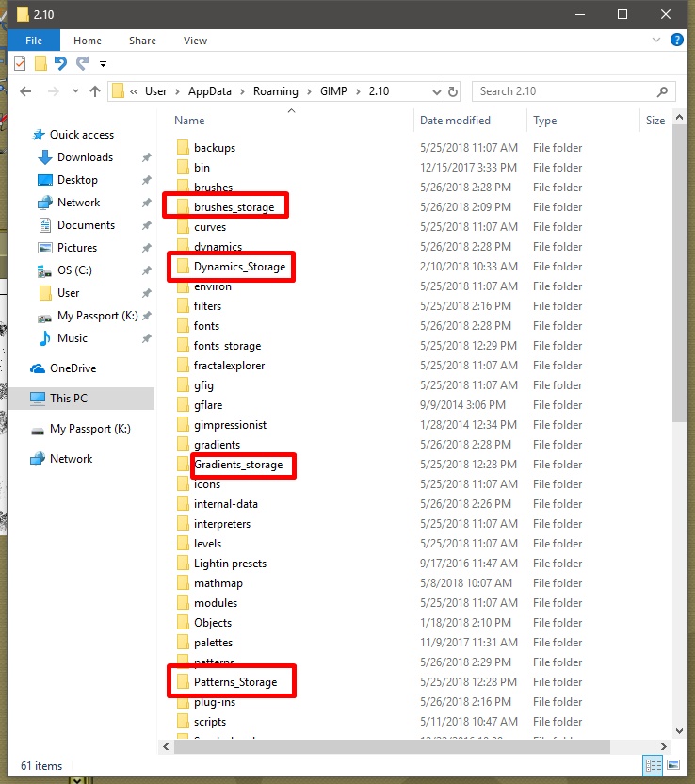Click the GIMP breadcrumb segment
Viewport: 695px width, 784px height.
(x=333, y=91)
